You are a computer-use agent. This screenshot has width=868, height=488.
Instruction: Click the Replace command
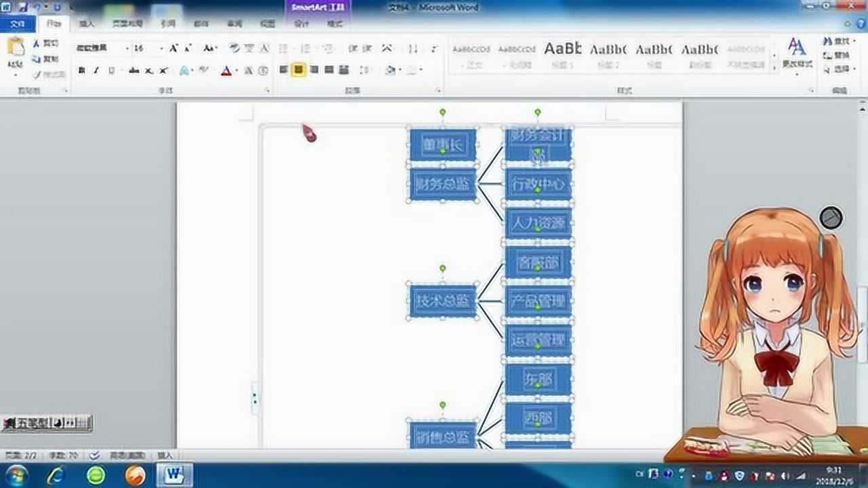(x=835, y=56)
